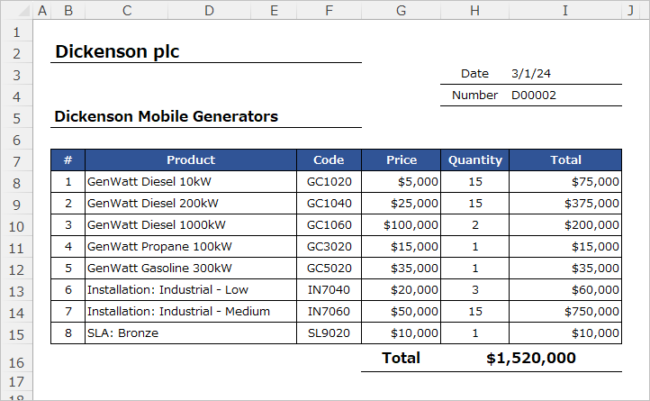Select the Code table header cell

tap(328, 160)
